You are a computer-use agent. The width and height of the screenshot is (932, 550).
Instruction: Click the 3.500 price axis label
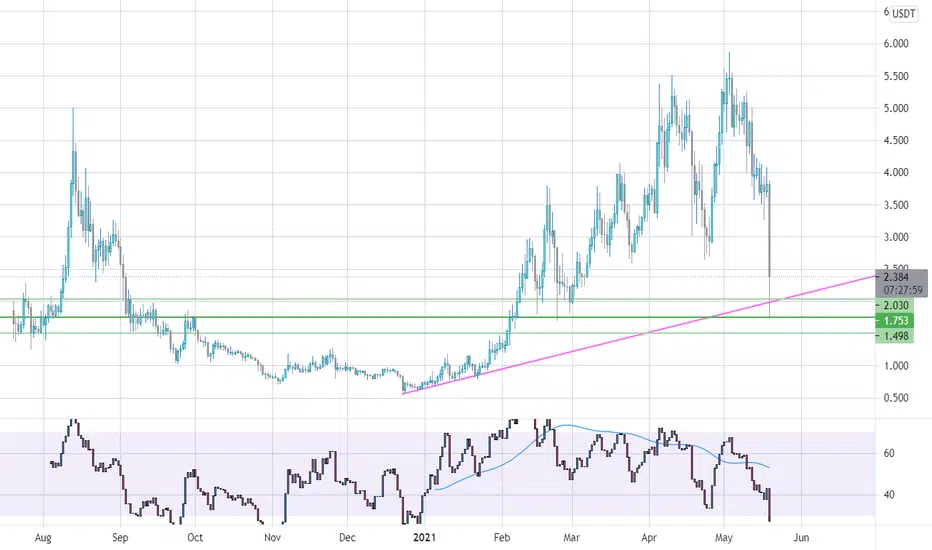pyautogui.click(x=896, y=205)
